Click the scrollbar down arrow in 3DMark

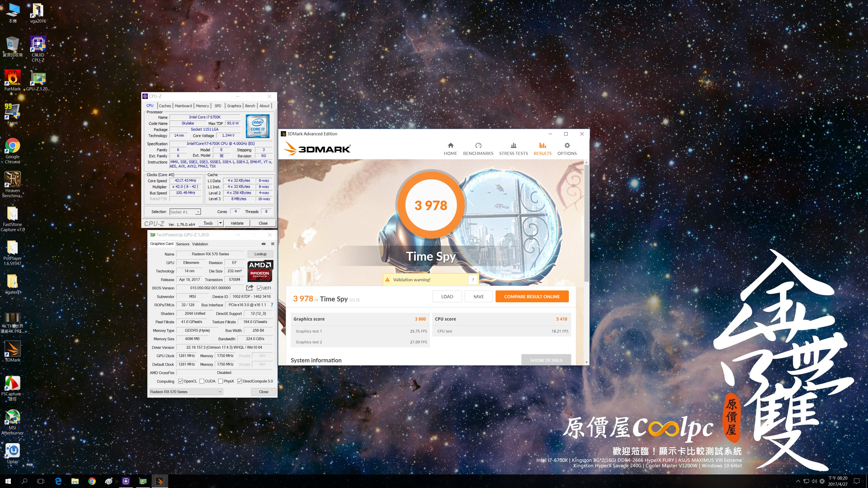point(586,362)
